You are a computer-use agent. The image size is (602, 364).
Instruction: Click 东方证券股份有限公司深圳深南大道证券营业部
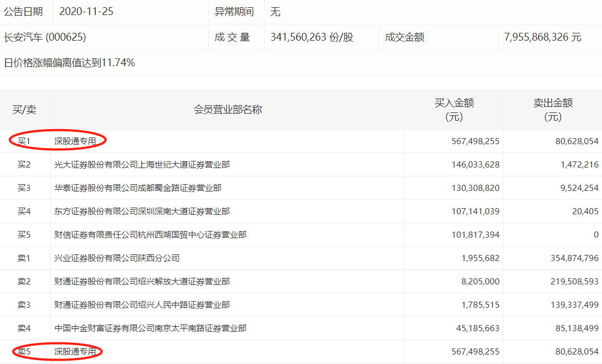click(142, 211)
